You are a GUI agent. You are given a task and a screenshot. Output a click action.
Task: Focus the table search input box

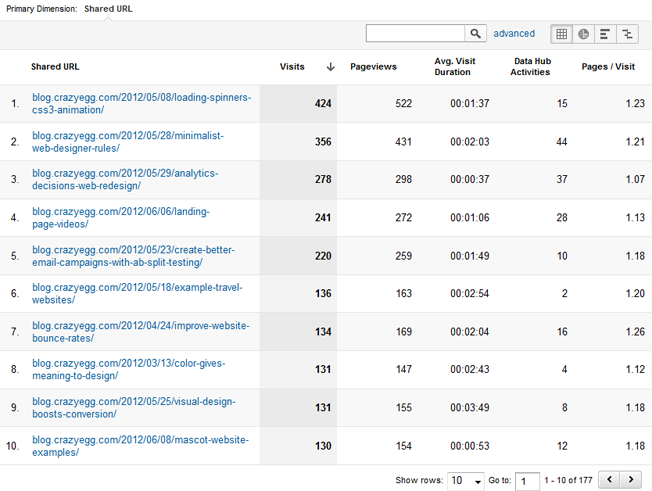coord(415,33)
